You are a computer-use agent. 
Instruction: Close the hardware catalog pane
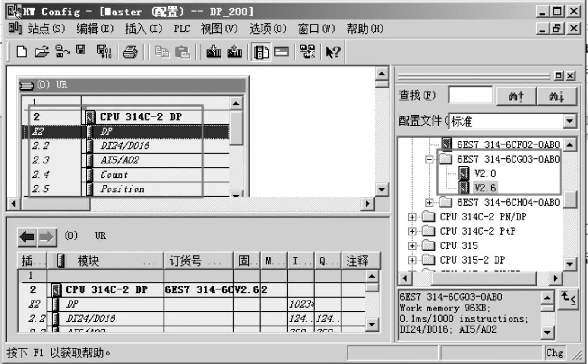571,76
